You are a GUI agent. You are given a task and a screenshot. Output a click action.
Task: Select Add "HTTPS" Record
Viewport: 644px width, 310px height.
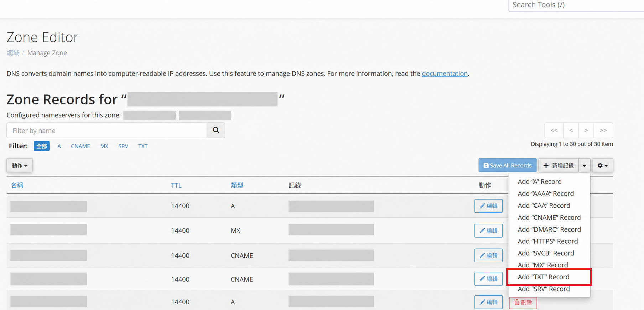click(x=547, y=241)
